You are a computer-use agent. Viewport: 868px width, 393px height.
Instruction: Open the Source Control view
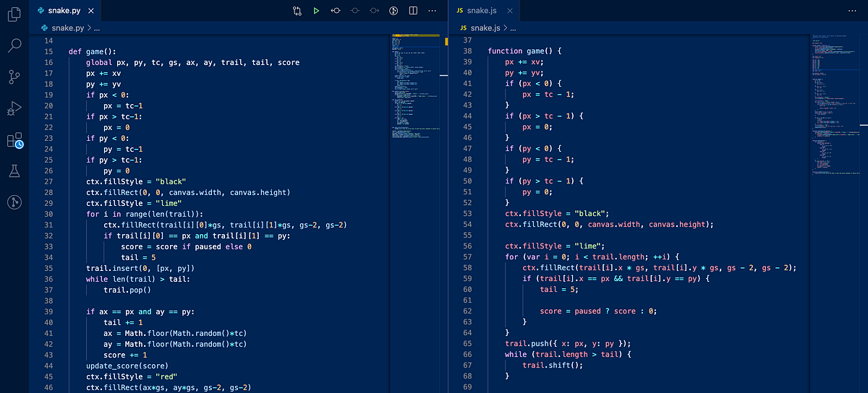[14, 77]
